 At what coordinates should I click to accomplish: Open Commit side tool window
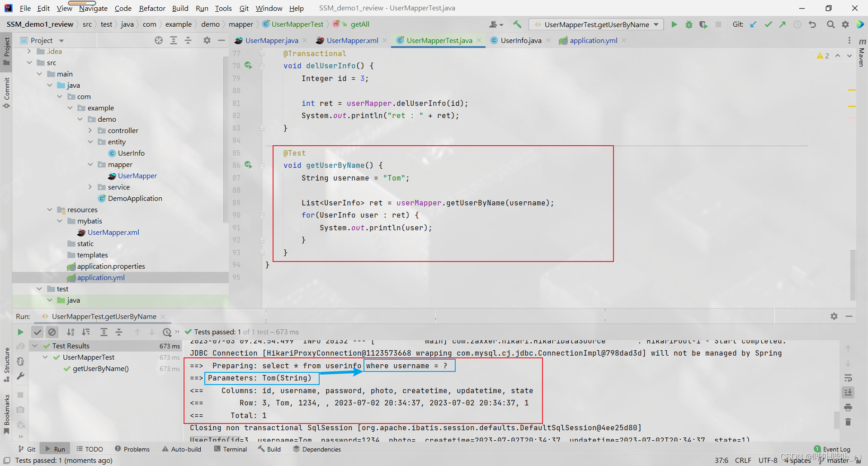pos(6,93)
